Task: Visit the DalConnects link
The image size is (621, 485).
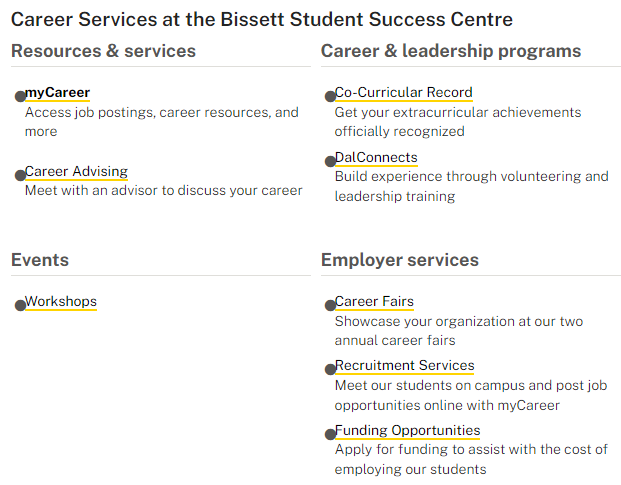Action: pyautogui.click(x=376, y=158)
